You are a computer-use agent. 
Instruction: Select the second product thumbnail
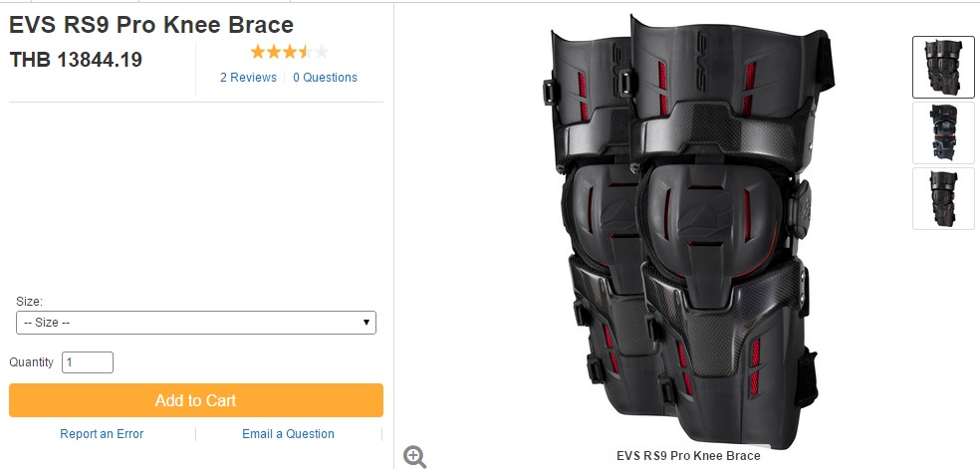pos(943,132)
